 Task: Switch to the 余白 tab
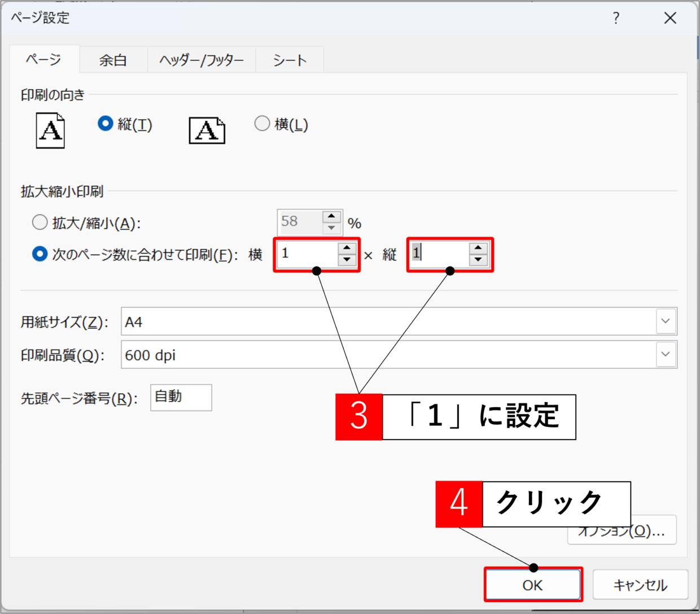(113, 60)
